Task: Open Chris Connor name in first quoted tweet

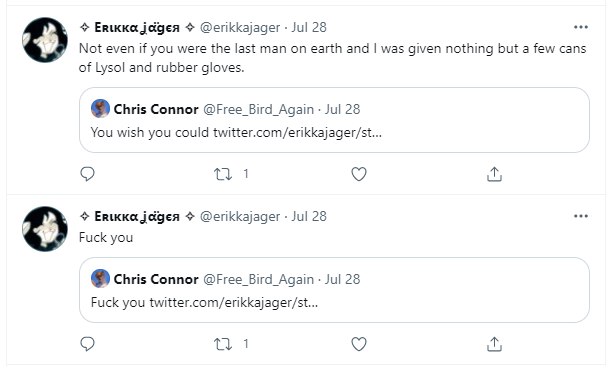Action: pyautogui.click(x=156, y=109)
